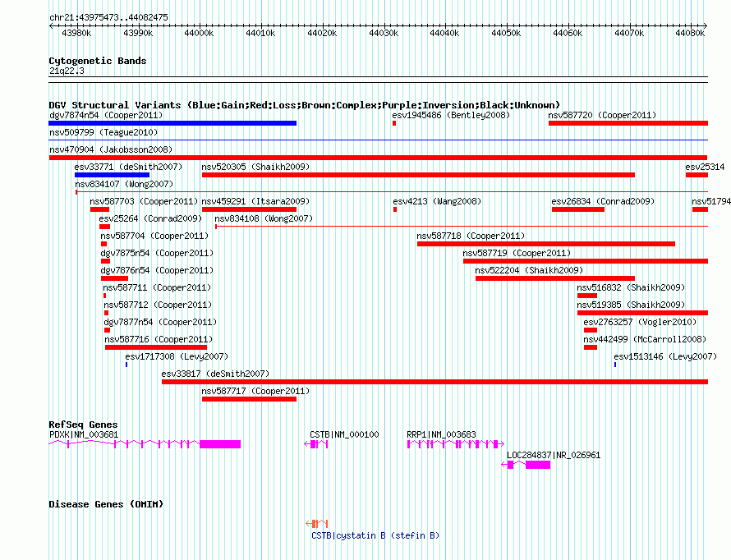Click nsv587719 (Cooper2011) label
731x560 pixels.
click(x=517, y=253)
